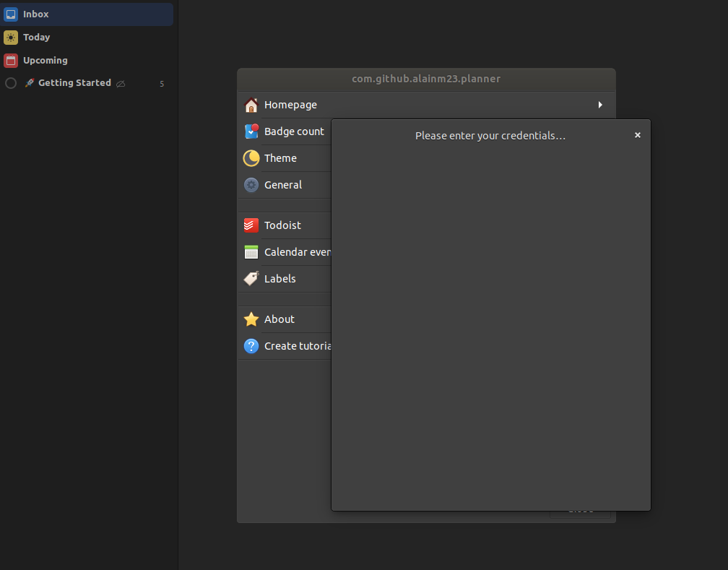Select Create tutorial row text
The height and width of the screenshot is (570, 728).
(x=298, y=346)
